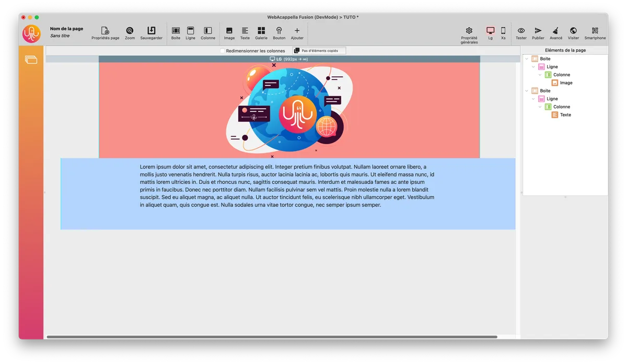Add a Boîte container element
The width and height of the screenshot is (627, 364).
point(176,31)
